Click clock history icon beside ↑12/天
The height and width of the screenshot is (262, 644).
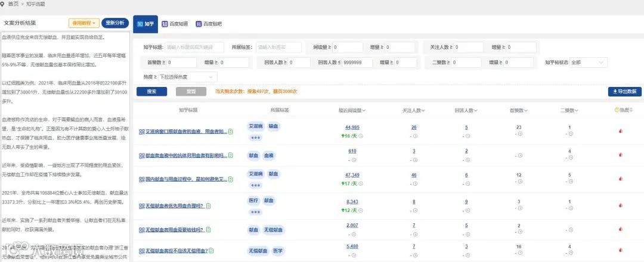[x=361, y=210]
